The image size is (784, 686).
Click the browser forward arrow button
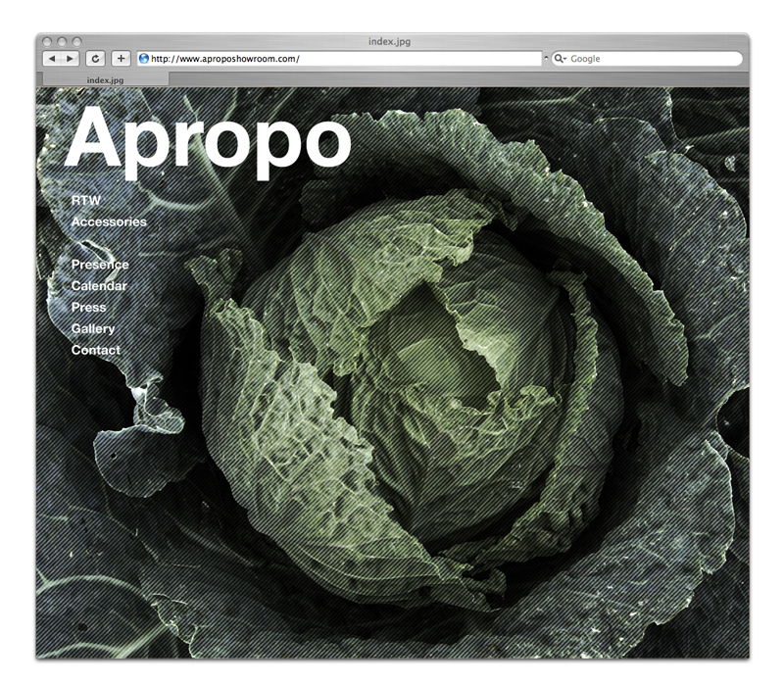pyautogui.click(x=70, y=59)
